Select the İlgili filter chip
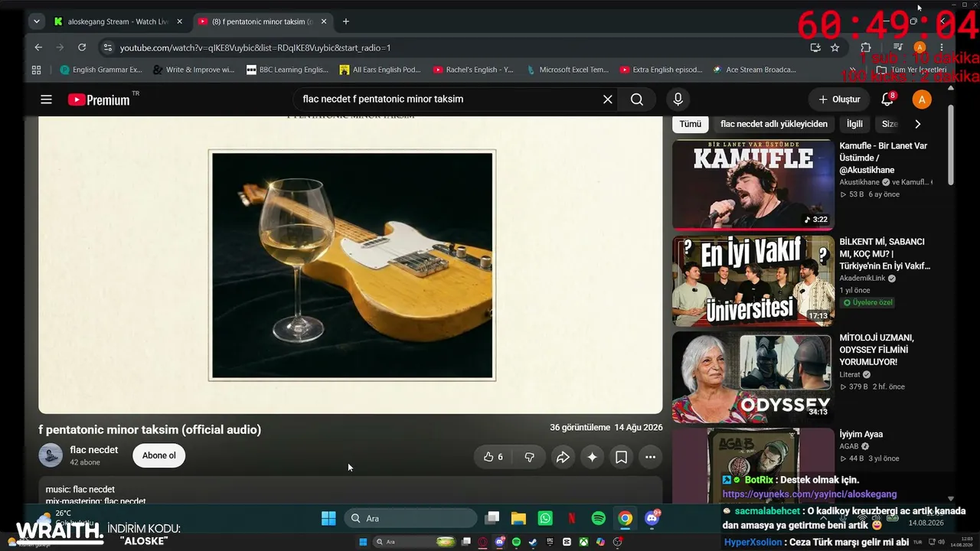980x551 pixels. pos(854,124)
